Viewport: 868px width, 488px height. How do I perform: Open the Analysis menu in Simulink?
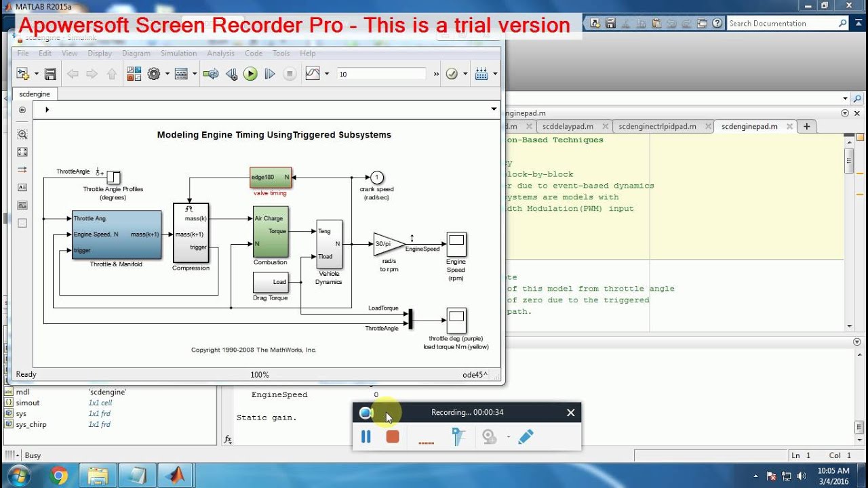coord(220,53)
